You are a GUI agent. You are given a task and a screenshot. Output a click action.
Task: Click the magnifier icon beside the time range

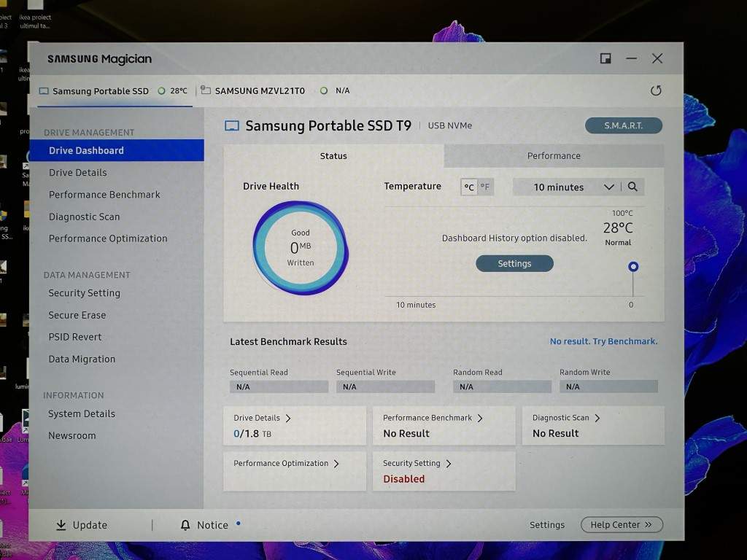(x=632, y=187)
